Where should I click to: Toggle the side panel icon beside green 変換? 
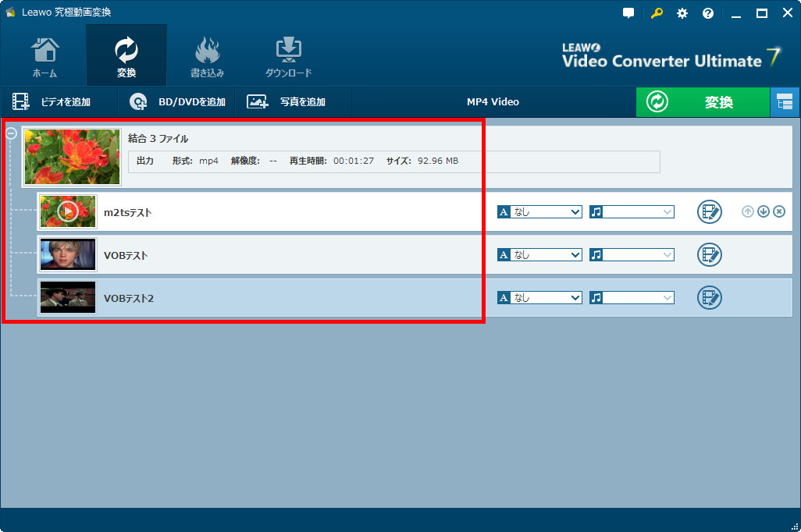click(785, 102)
